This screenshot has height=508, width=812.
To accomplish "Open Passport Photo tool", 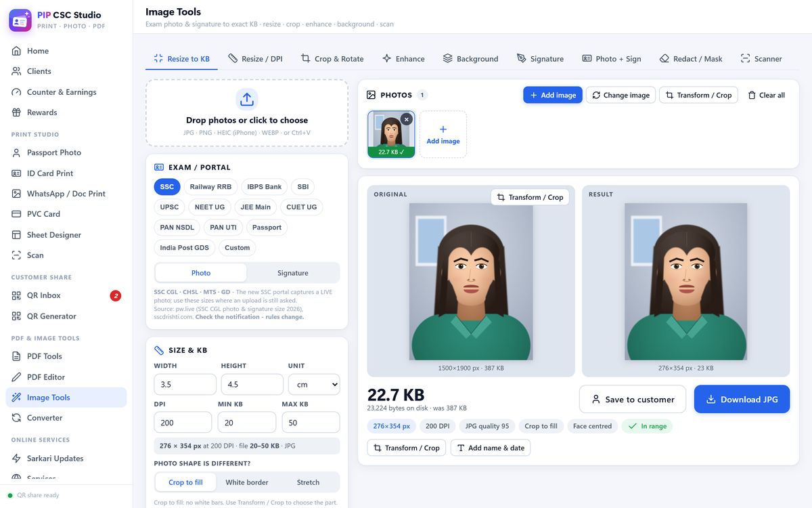I will 66,152.
